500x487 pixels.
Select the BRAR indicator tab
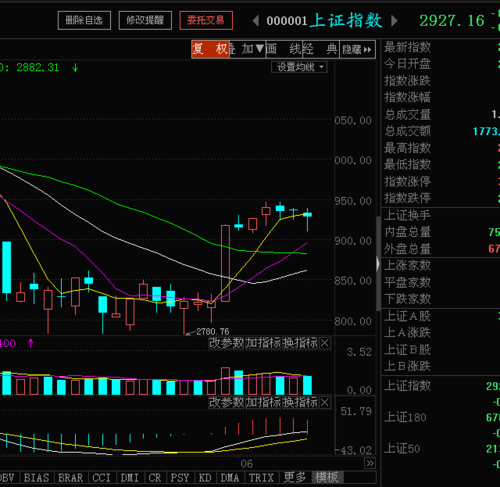[x=71, y=478]
